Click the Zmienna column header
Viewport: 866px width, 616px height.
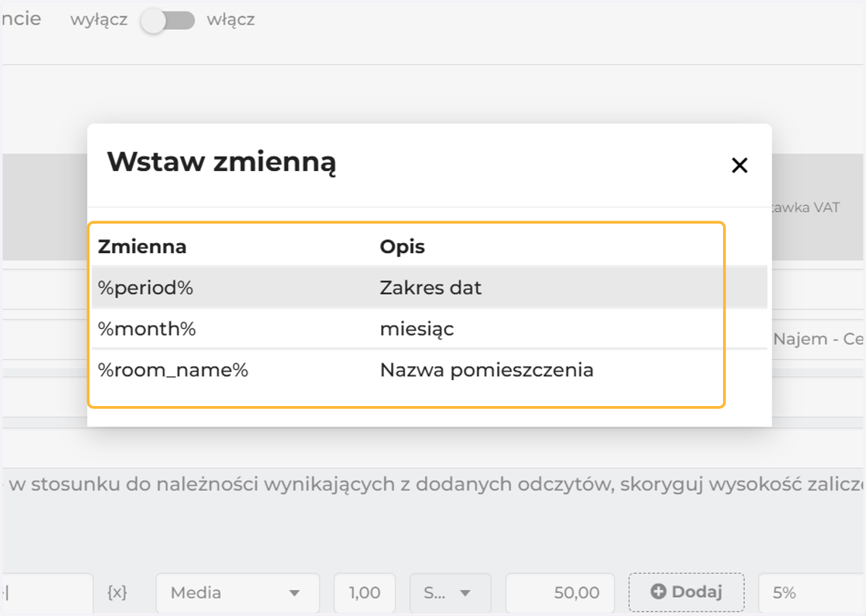142,247
